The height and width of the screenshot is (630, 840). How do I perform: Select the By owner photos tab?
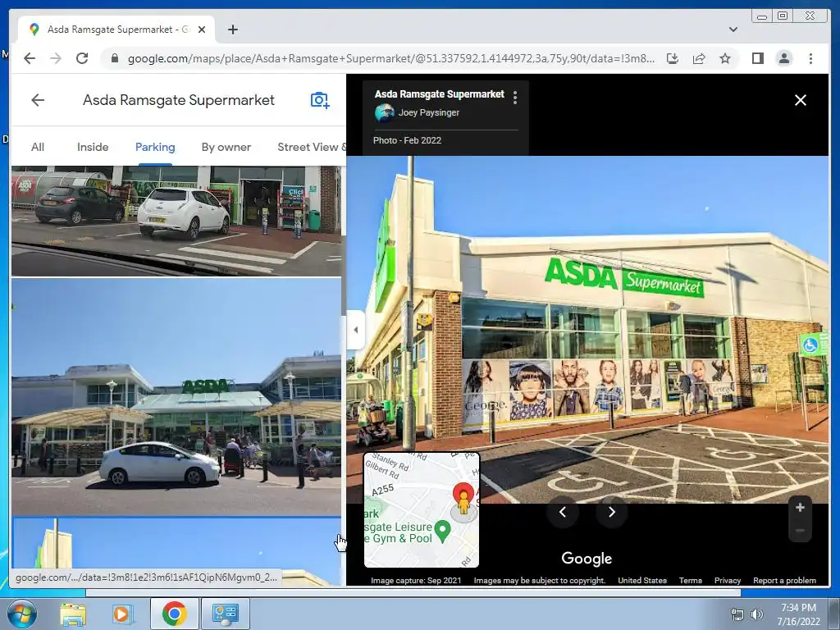(x=226, y=148)
